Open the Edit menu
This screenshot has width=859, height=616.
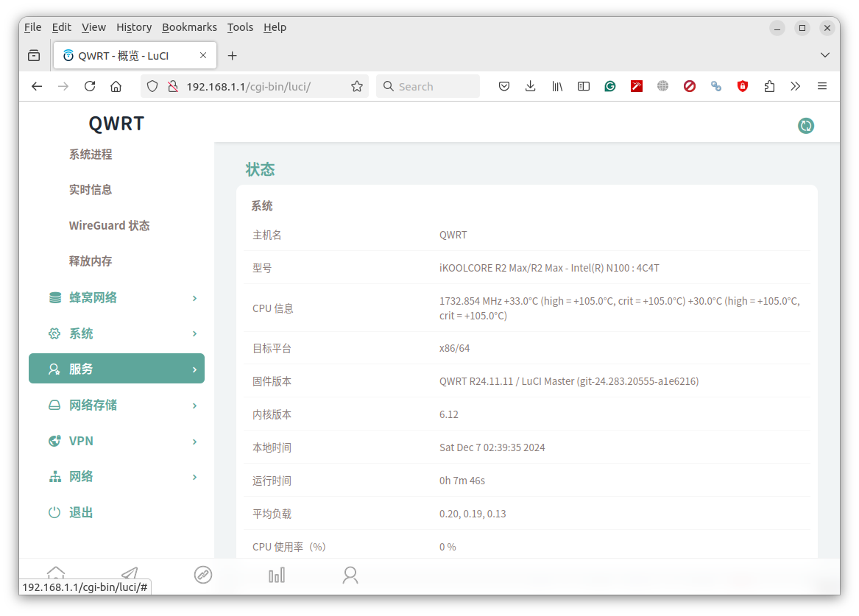pos(61,27)
